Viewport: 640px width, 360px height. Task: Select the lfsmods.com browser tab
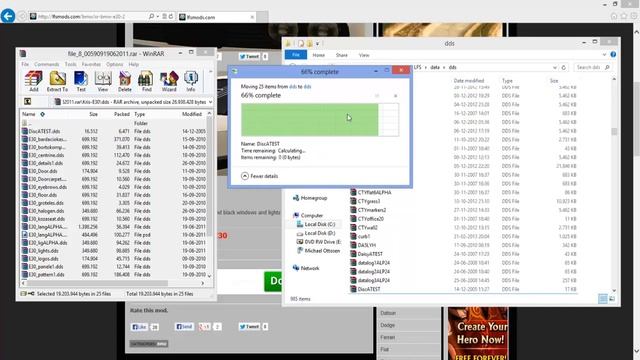pos(217,17)
